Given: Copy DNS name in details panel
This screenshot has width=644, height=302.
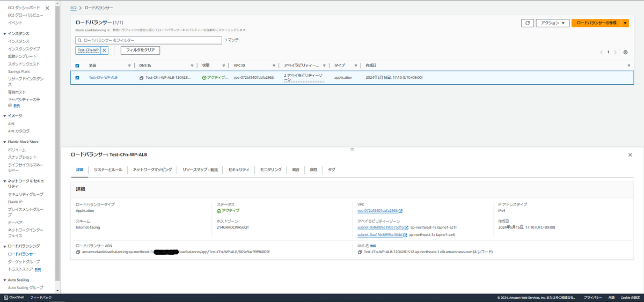Looking at the screenshot, I should pyautogui.click(x=360, y=252).
